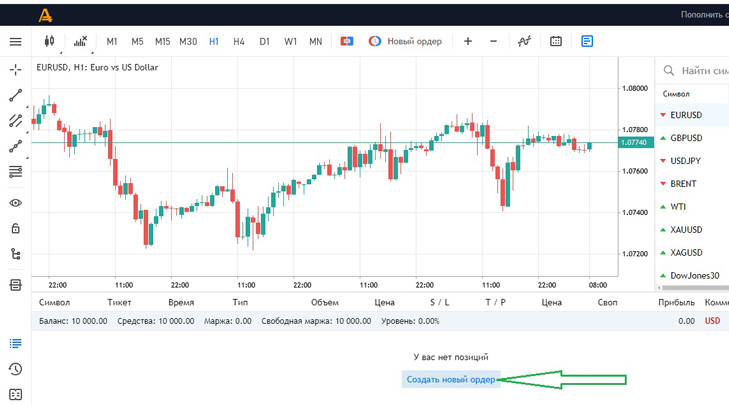Select XAUUSD in the symbol list
This screenshot has height=405, width=729.
(686, 230)
